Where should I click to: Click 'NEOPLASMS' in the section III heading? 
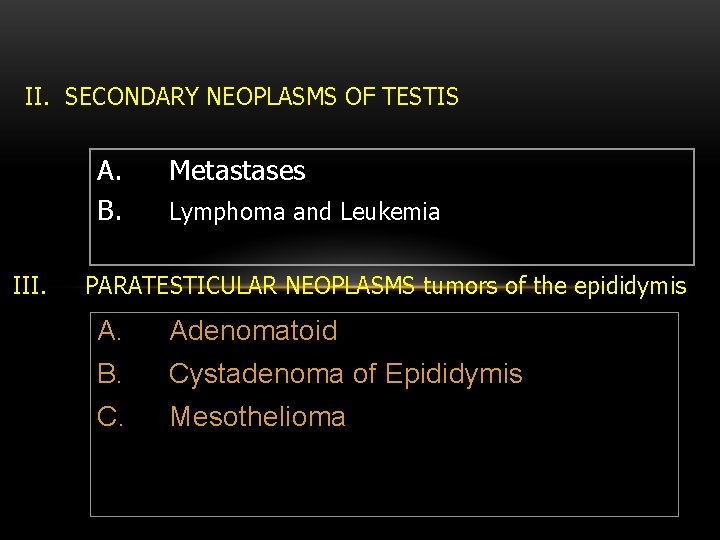click(352, 287)
